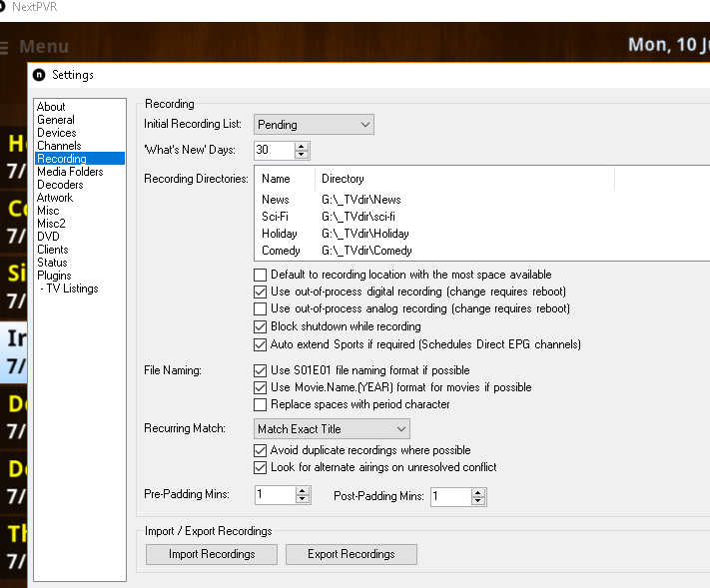Enable Replace spaces with period character
The height and width of the screenshot is (588, 710).
click(260, 404)
